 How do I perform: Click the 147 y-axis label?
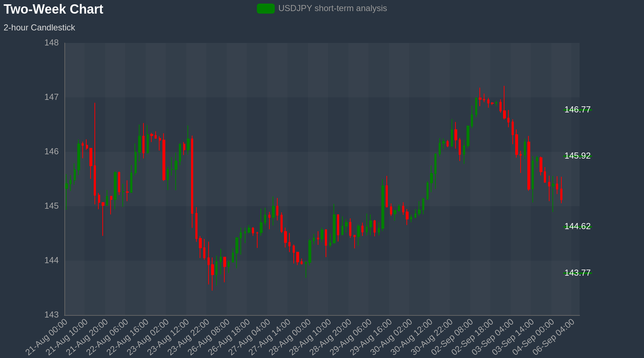tap(52, 97)
